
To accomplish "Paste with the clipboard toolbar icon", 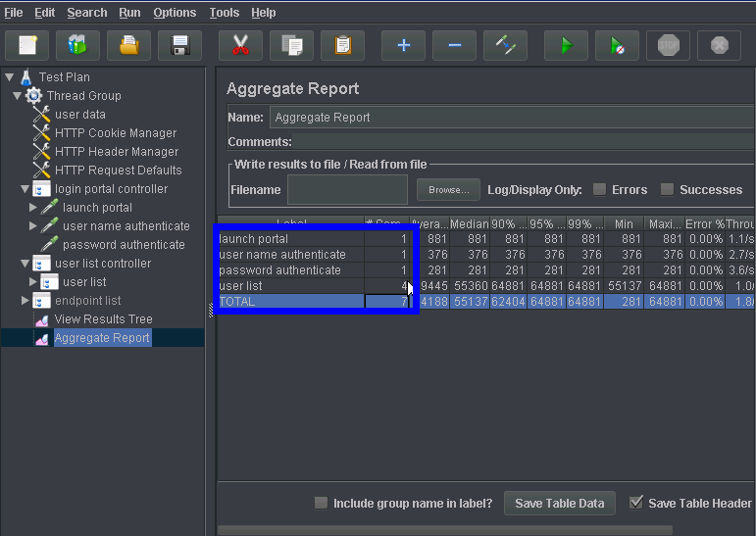I will click(x=343, y=45).
